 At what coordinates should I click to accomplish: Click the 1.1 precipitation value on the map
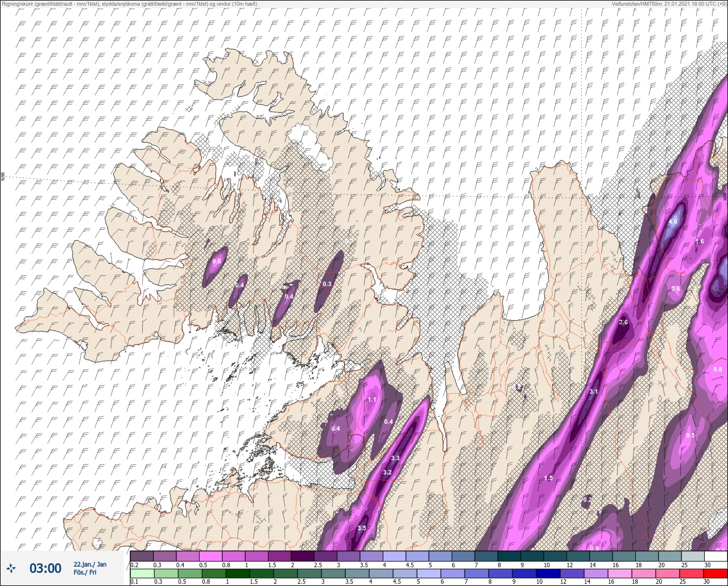coord(372,399)
